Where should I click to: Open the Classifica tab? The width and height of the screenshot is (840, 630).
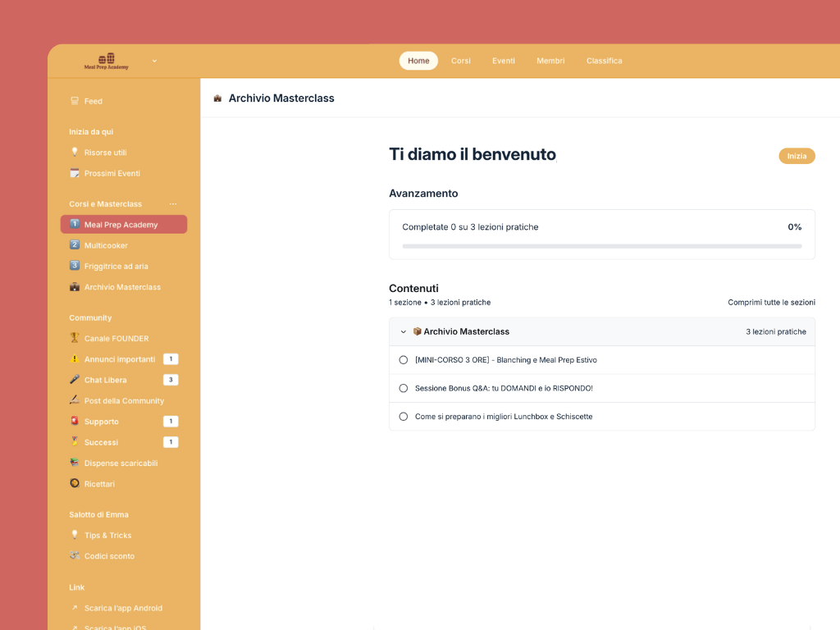[x=605, y=61]
